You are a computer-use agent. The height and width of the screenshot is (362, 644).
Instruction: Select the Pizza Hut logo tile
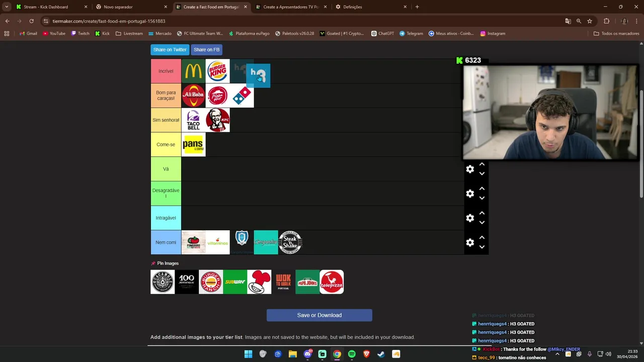click(x=217, y=96)
